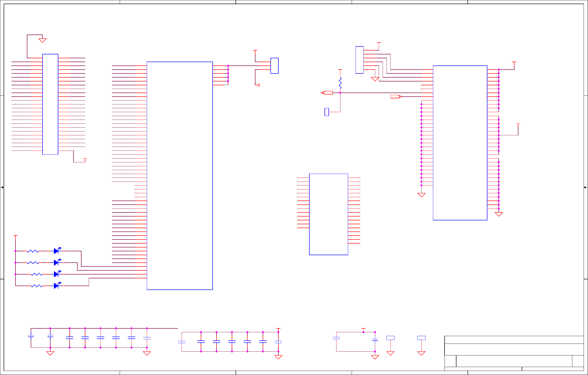The height and width of the screenshot is (375, 588).
Task: Select the topmost LED symbol
Action: [x=57, y=251]
